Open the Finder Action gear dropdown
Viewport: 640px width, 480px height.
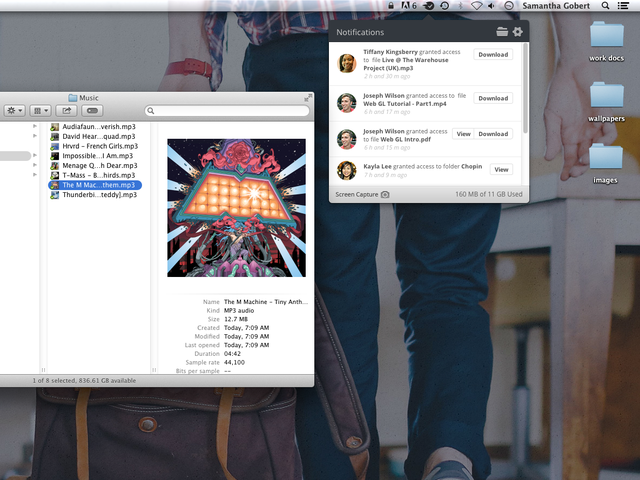click(x=15, y=111)
